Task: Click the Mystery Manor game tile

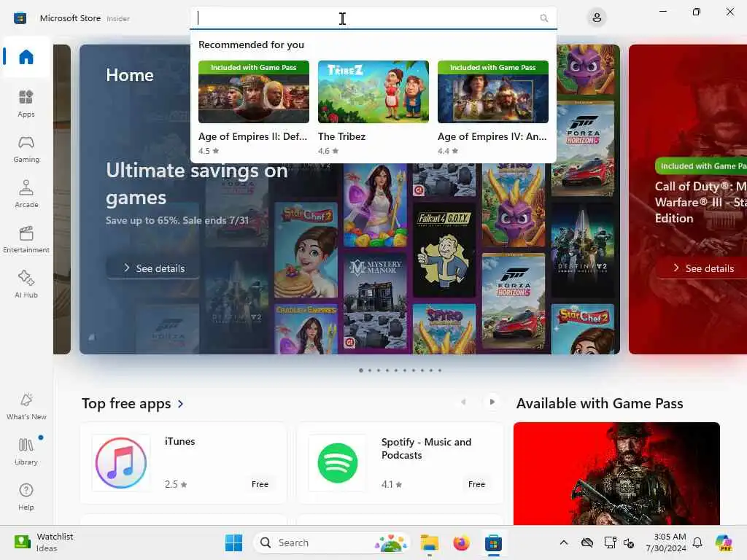Action: click(375, 301)
